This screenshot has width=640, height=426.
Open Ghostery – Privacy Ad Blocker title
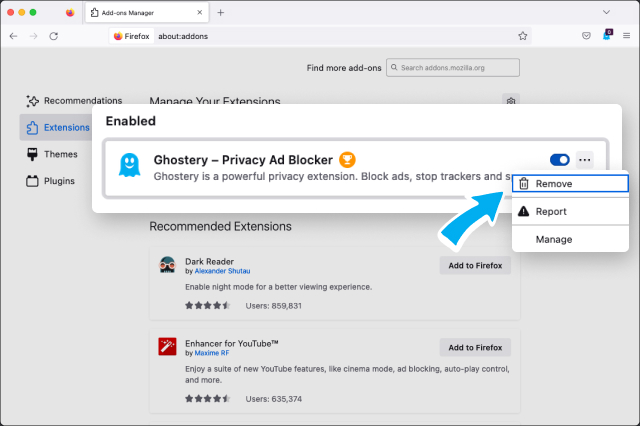pos(243,160)
